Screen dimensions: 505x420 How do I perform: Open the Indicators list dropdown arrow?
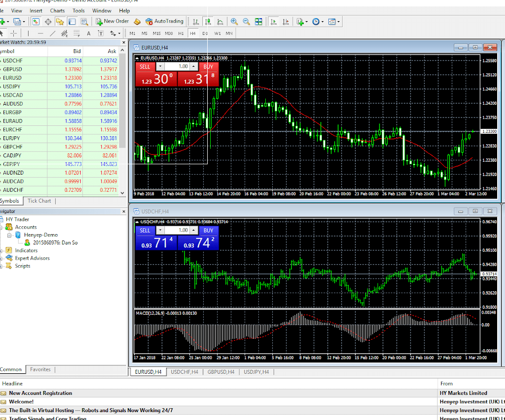point(306,22)
